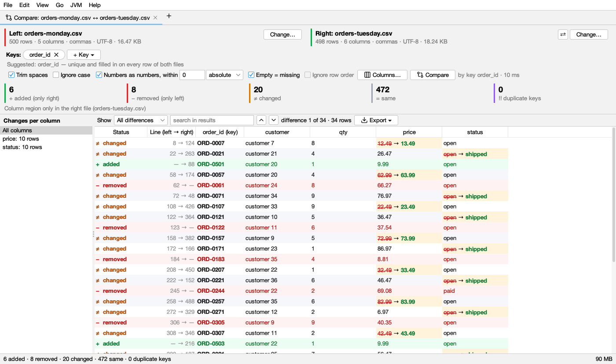Filter by status: 10 rows
616x364 pixels.
click(46, 147)
